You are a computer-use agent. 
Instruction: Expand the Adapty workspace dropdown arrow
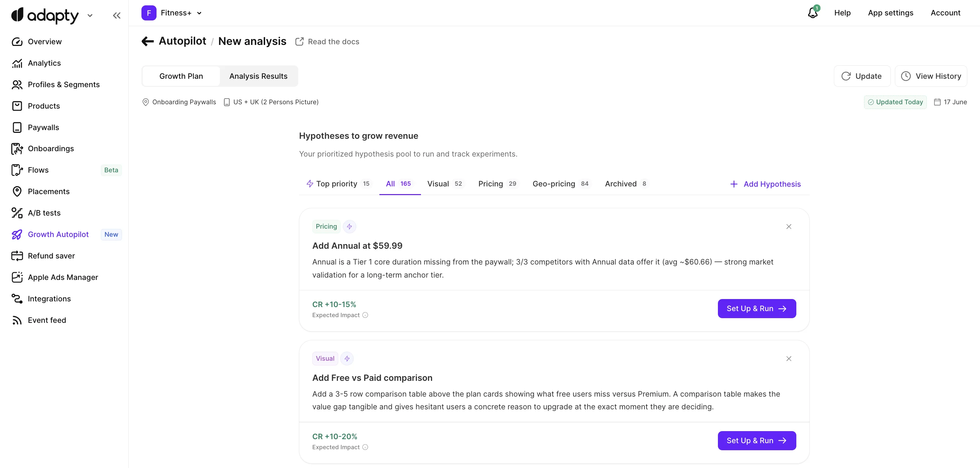[90, 16]
